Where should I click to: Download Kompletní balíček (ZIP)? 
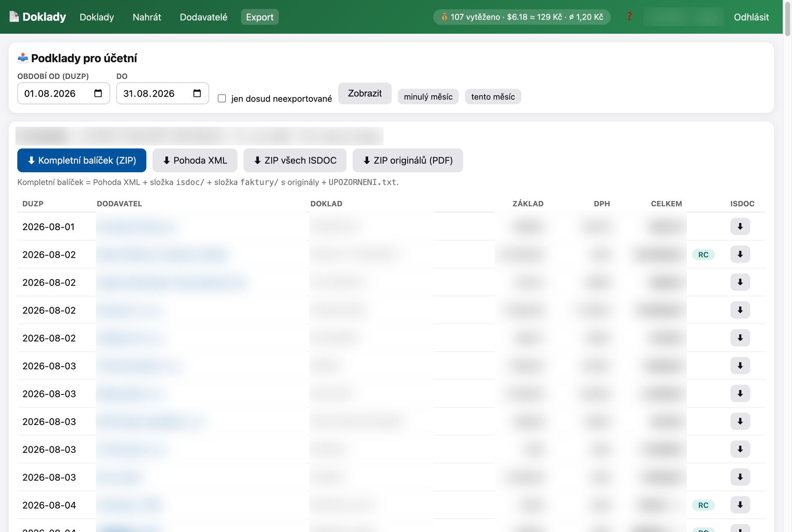(x=82, y=160)
